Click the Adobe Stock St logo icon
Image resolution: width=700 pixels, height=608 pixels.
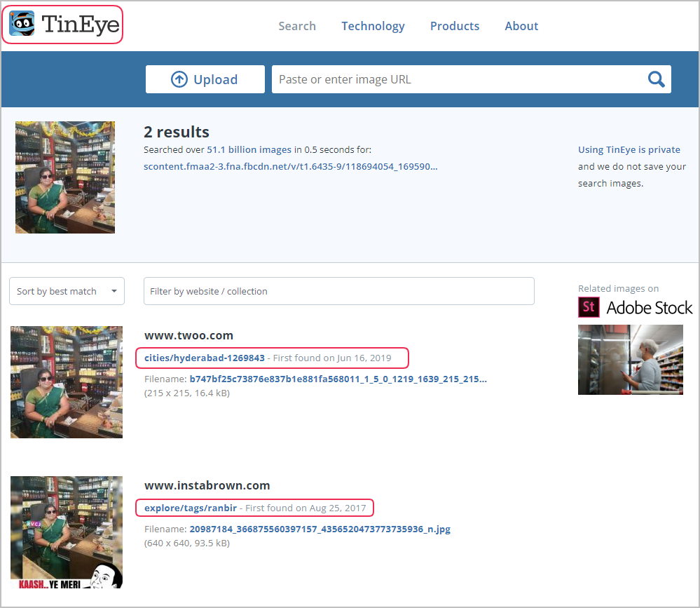[589, 307]
